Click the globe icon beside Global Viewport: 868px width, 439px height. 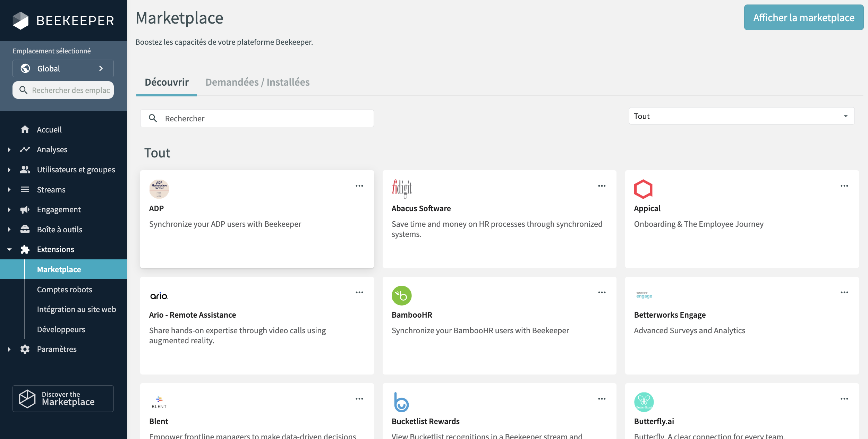[x=25, y=68]
